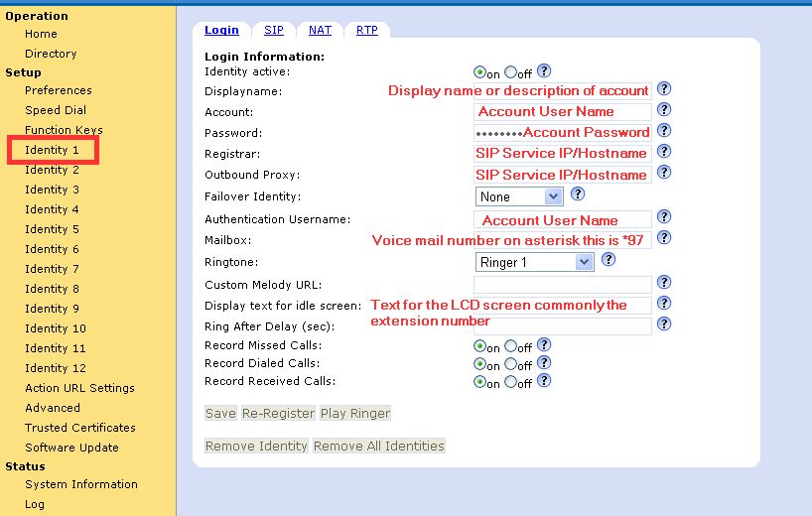
Task: Turn Record Received Calls on
Action: pyautogui.click(x=480, y=382)
